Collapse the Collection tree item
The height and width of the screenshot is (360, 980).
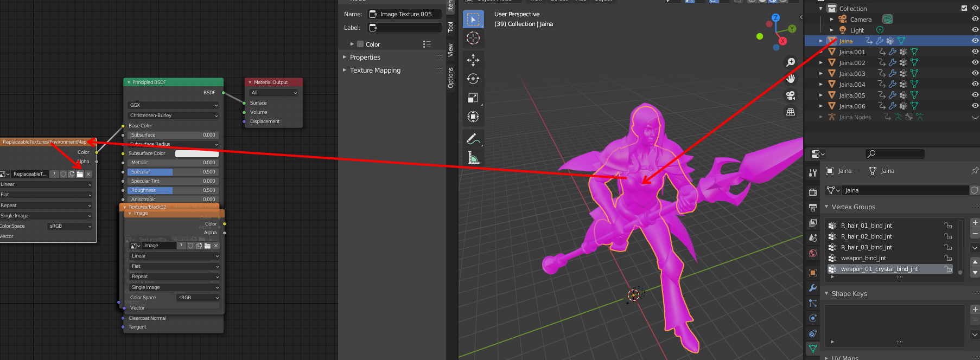(x=821, y=9)
